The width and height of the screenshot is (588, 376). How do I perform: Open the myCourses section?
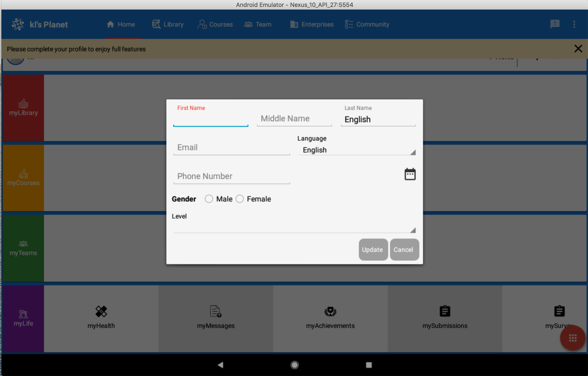click(x=23, y=178)
